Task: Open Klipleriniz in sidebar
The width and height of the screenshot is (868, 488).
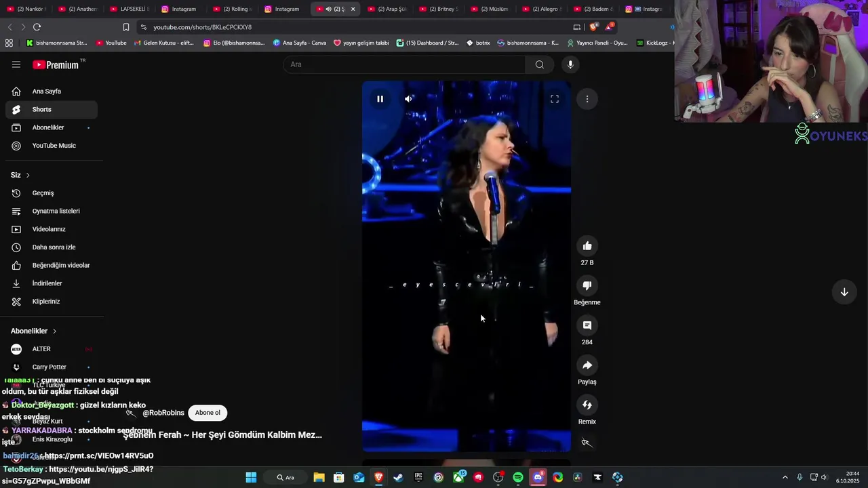Action: tap(52, 302)
